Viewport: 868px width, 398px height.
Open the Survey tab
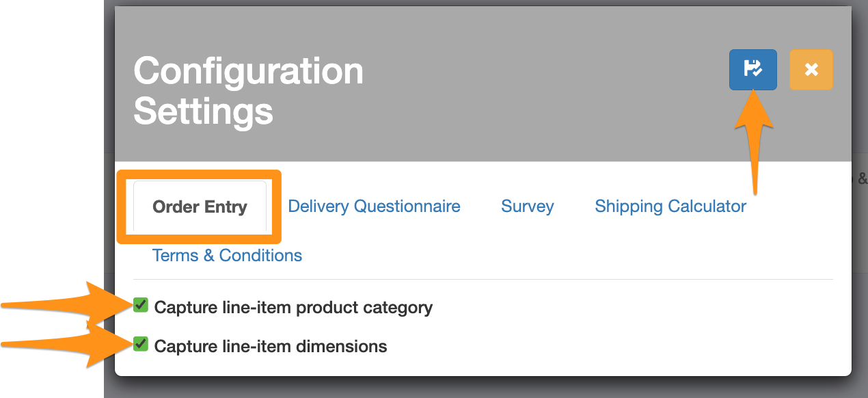coord(528,207)
